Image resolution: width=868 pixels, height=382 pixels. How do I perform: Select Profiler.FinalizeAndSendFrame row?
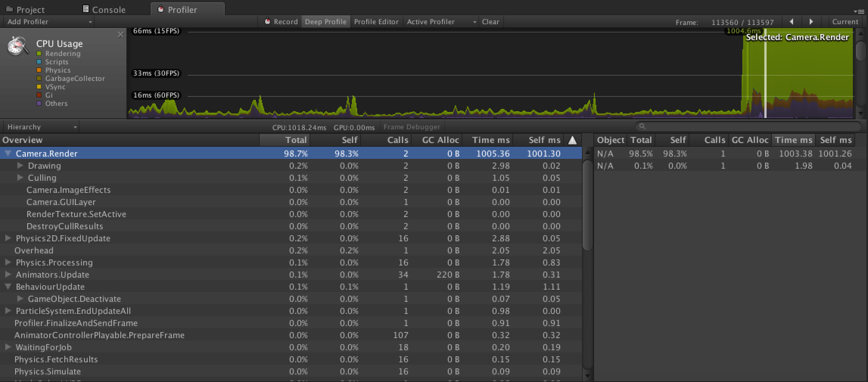tap(291, 323)
